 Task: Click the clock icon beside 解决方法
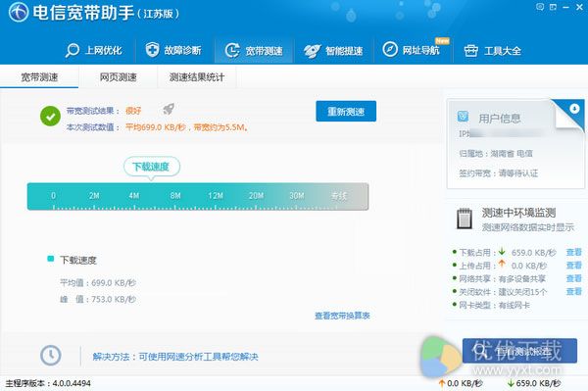51,355
